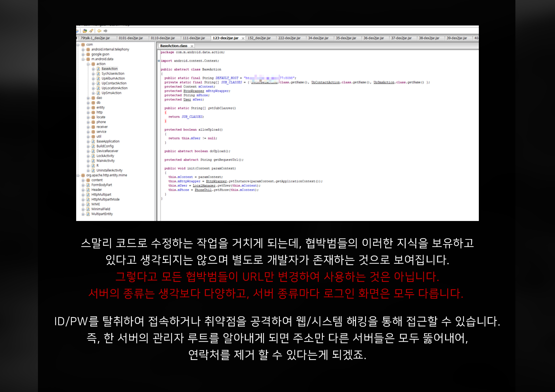Click the org.apache.http.entity.mime package icon
Viewport: 555px width, 392px height.
83,175
